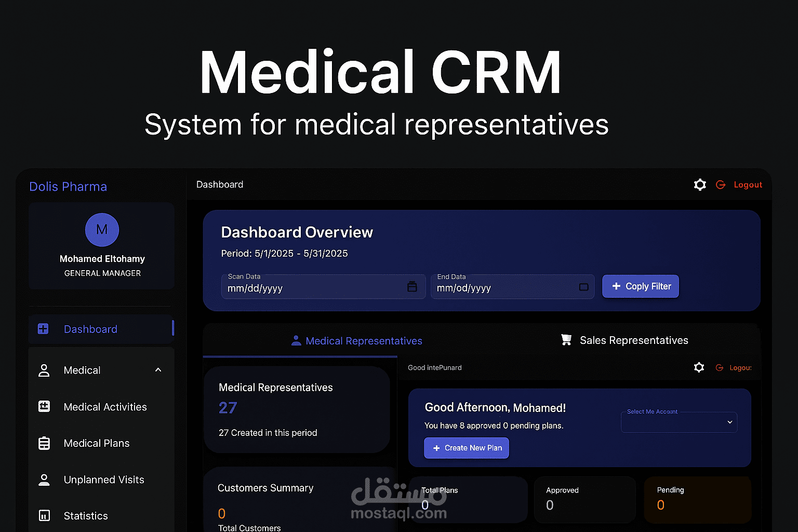The height and width of the screenshot is (532, 798).
Task: Open settings gear in inner panel header
Action: coord(699,367)
